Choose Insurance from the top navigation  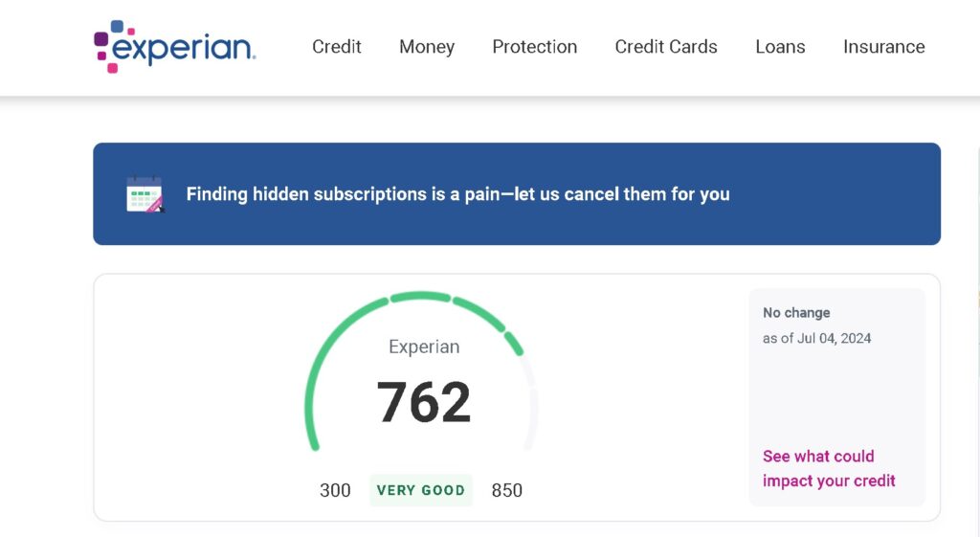pyautogui.click(x=883, y=47)
